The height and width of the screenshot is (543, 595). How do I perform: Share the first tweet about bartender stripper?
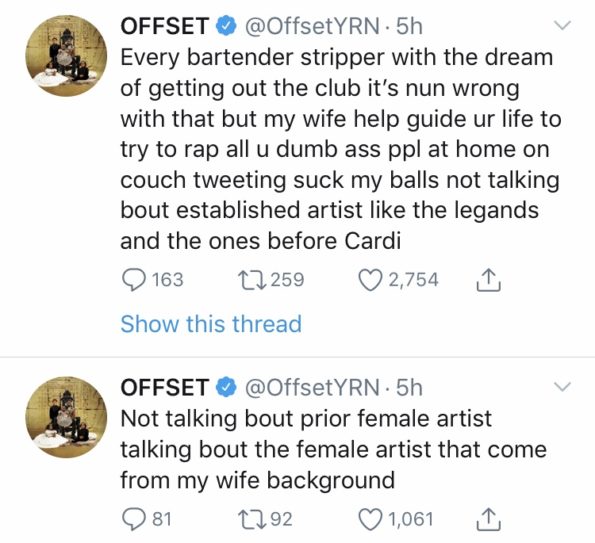point(488,280)
